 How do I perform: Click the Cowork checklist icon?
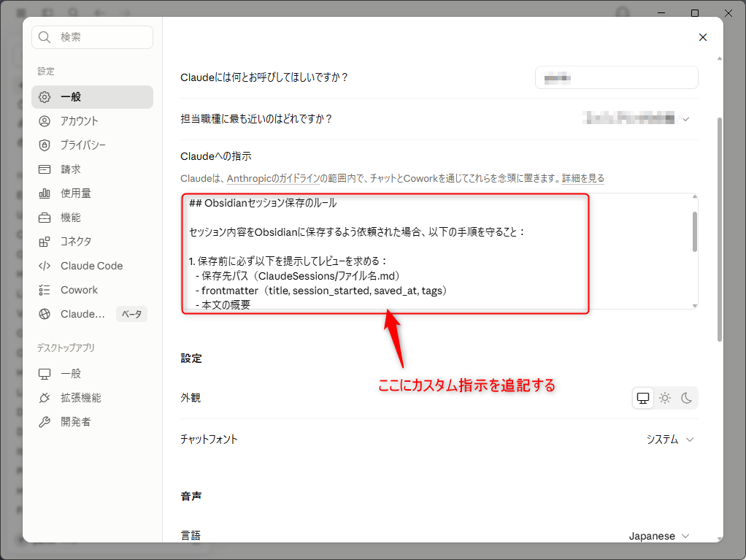point(45,290)
